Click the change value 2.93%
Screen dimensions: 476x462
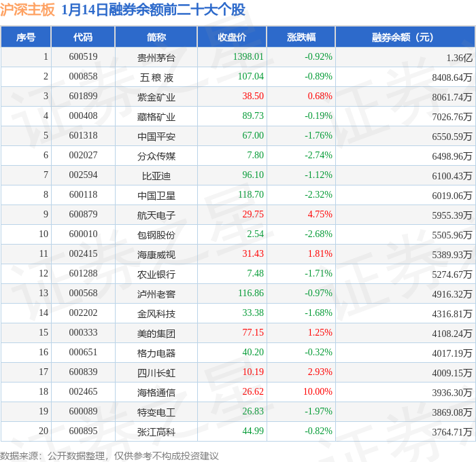point(320,372)
